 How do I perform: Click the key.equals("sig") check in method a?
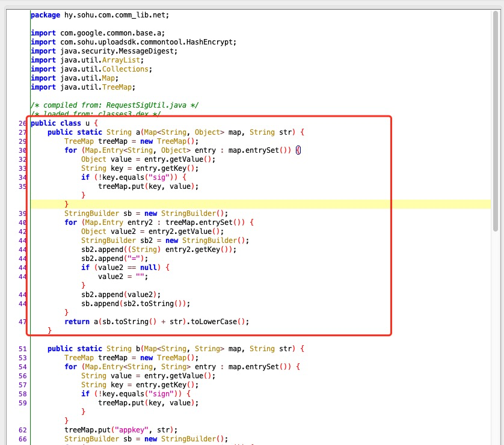pos(134,177)
